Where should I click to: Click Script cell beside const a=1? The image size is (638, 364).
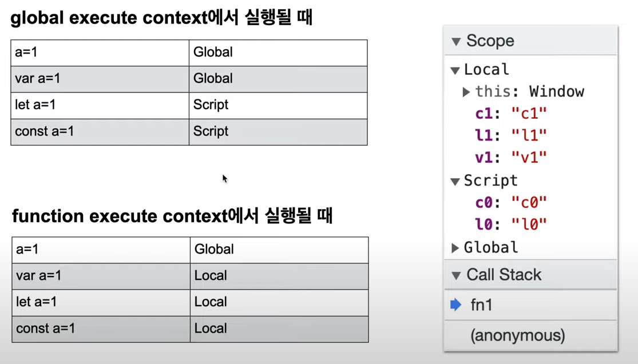coord(278,132)
